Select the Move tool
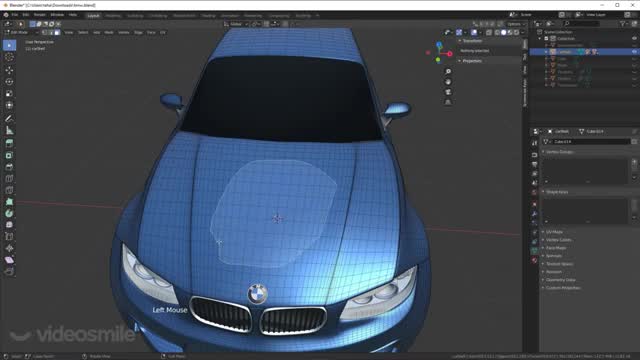This screenshot has height=360, width=640. coord(9,70)
